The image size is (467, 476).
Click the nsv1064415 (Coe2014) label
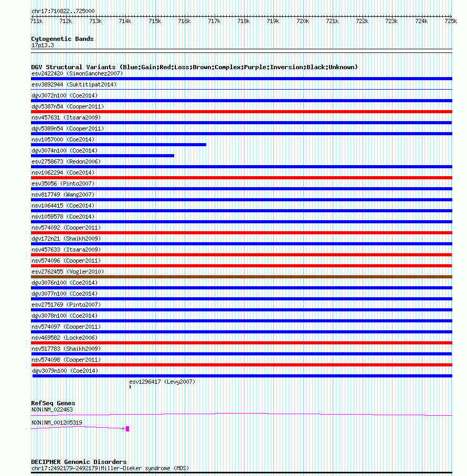63,205
